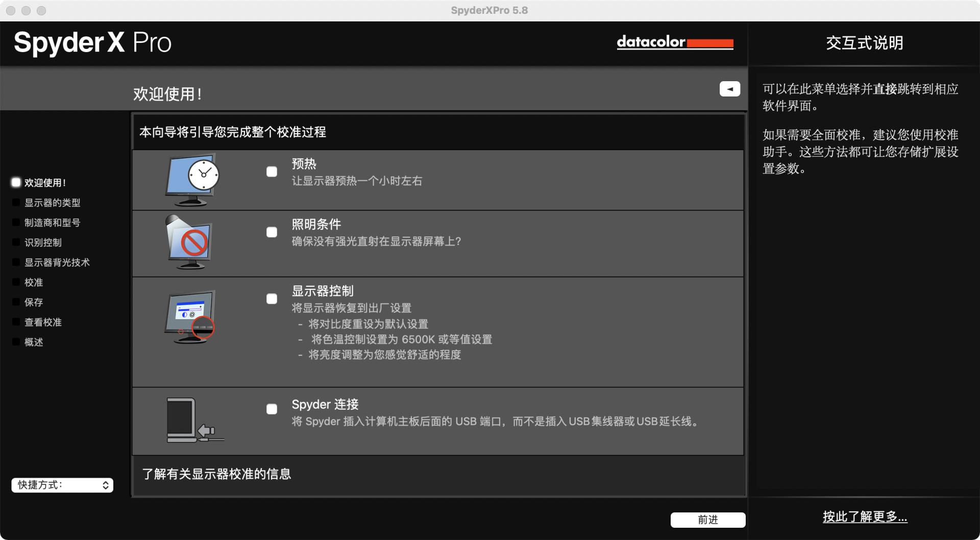Screen dimensions: 980x540
Task: Check the 显示器控制 display controls checkbox
Action: [x=272, y=299]
